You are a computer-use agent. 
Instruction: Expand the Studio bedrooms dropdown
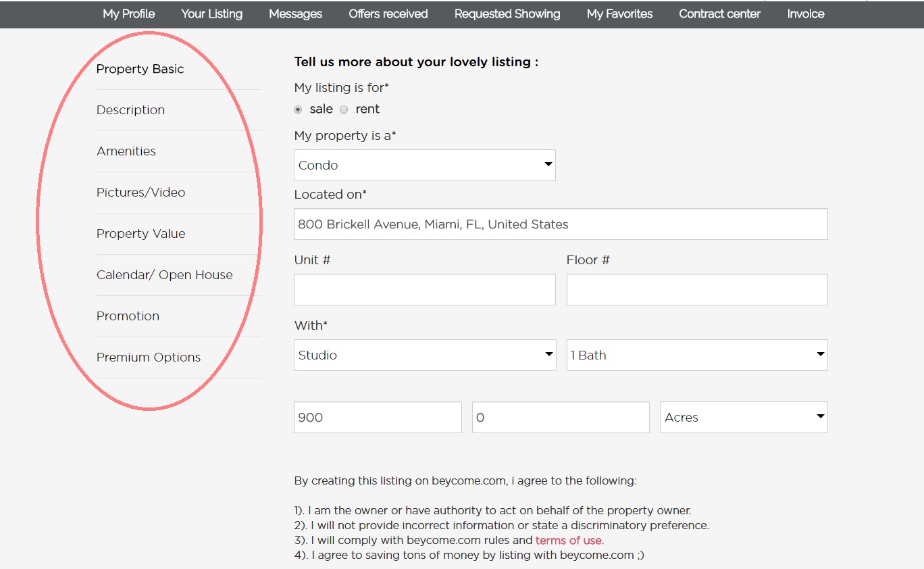pos(425,355)
